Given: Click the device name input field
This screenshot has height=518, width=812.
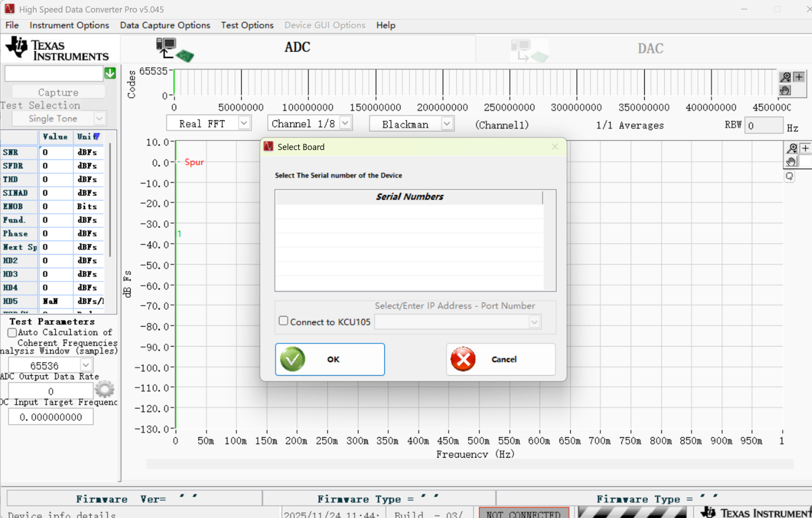Looking at the screenshot, I should (54, 73).
